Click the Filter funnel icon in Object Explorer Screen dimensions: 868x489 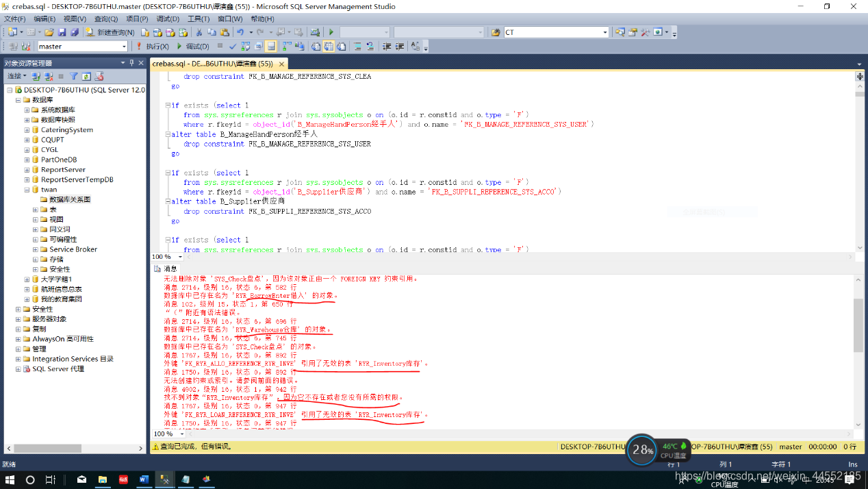click(x=75, y=76)
